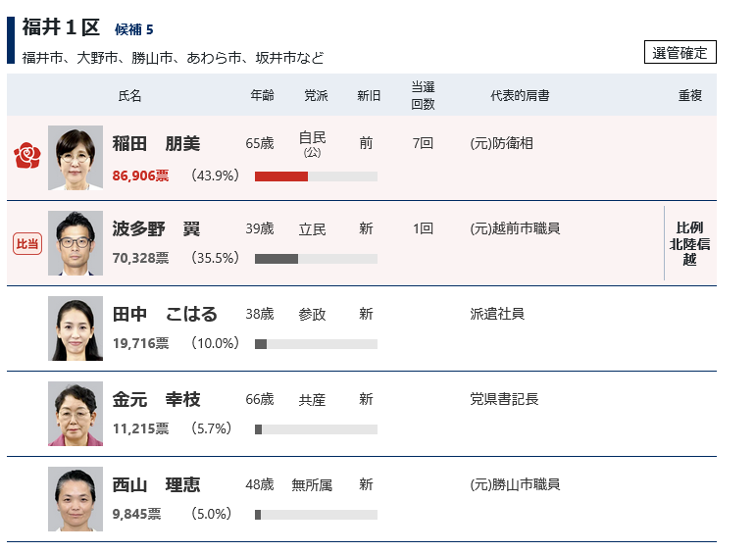Open 西山理恵's candidate photo

[x=76, y=499]
